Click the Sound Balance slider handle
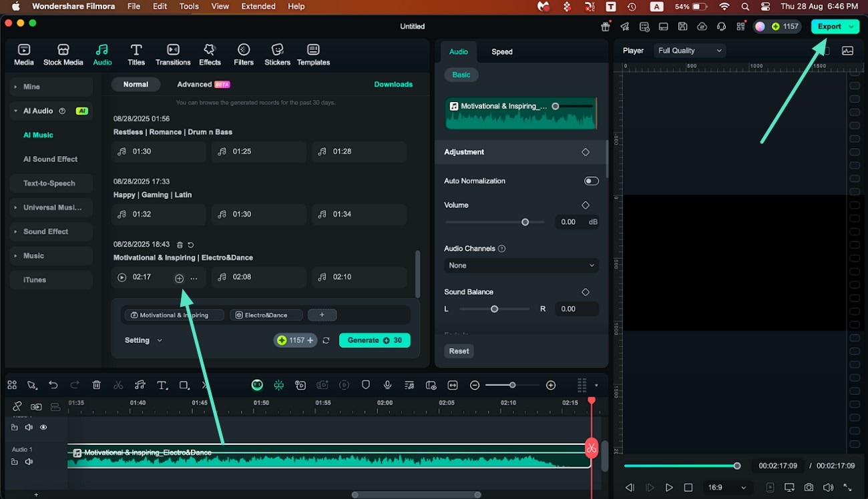Viewport: 868px width, 499px height. click(x=494, y=309)
